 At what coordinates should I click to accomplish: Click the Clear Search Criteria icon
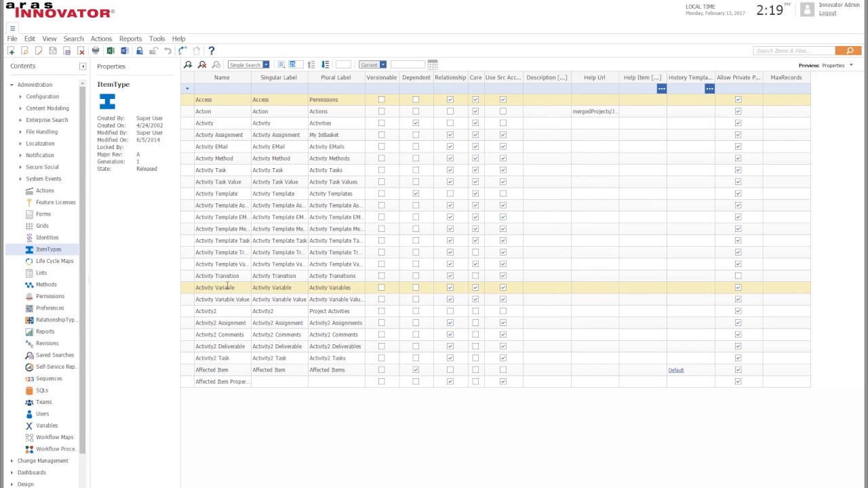click(x=202, y=64)
